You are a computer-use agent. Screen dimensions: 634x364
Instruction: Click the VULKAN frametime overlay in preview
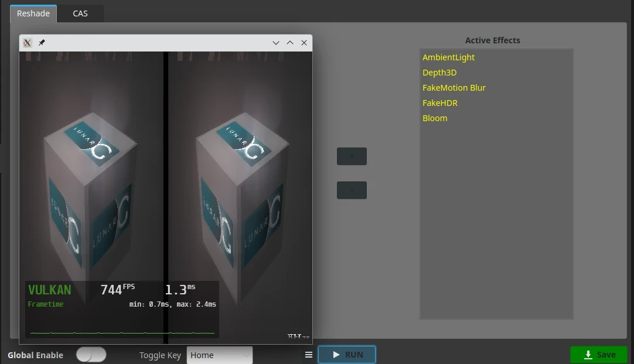point(122,309)
